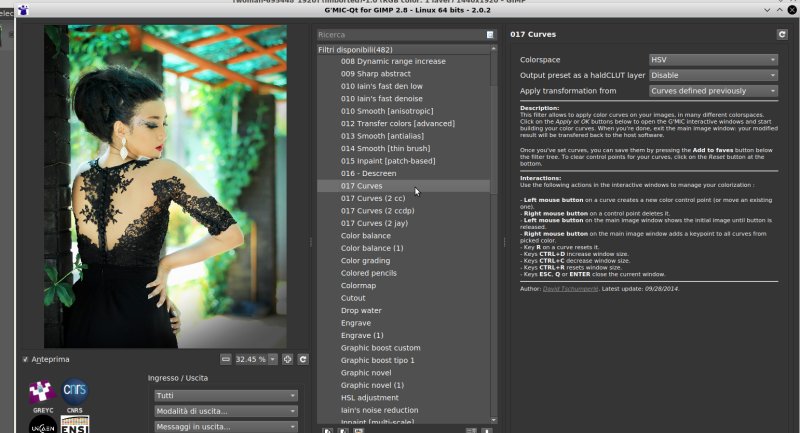800x433 pixels.
Task: Select the Cutout filter
Action: coord(353,298)
